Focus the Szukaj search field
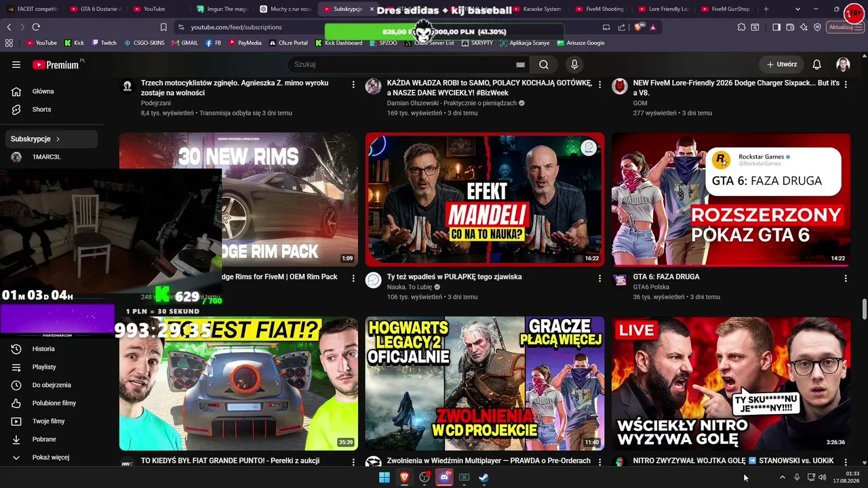 [x=404, y=64]
